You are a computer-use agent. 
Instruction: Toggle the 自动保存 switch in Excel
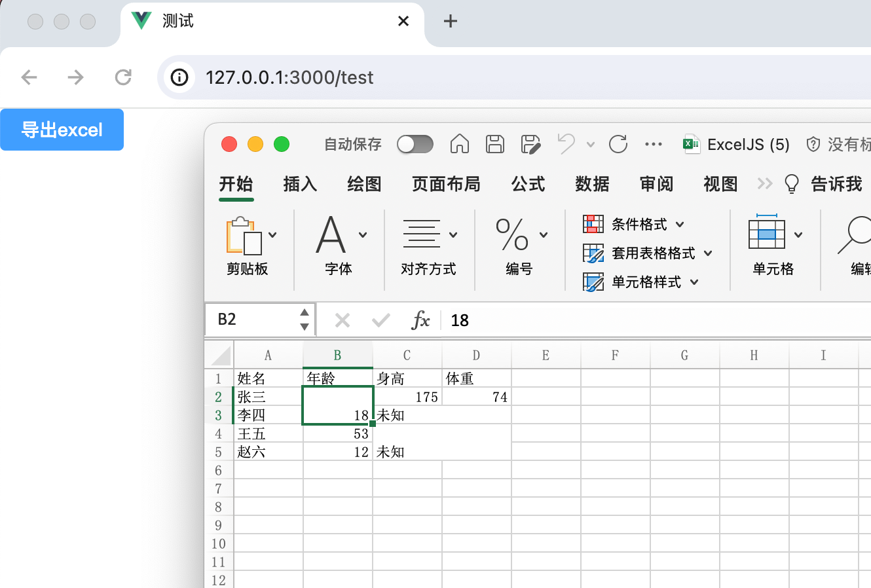pyautogui.click(x=415, y=144)
